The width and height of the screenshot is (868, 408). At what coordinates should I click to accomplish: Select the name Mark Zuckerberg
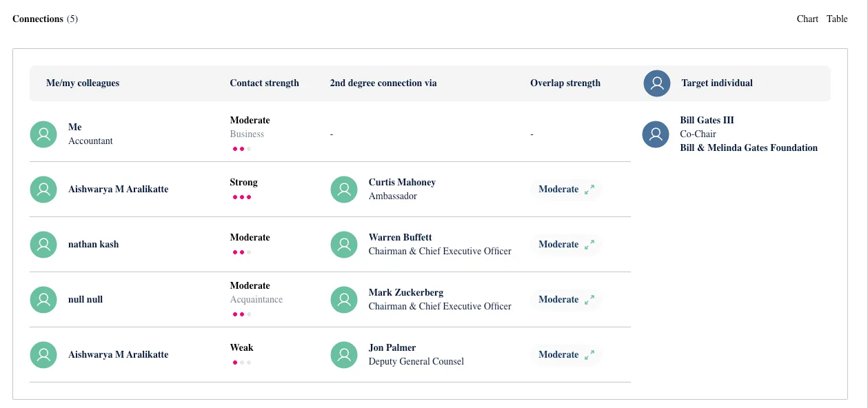coord(406,293)
